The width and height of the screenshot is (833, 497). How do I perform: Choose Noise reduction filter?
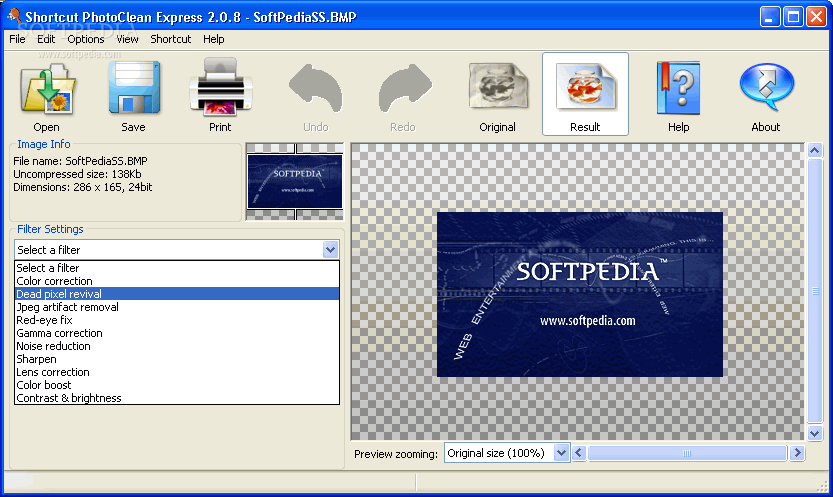pos(177,346)
